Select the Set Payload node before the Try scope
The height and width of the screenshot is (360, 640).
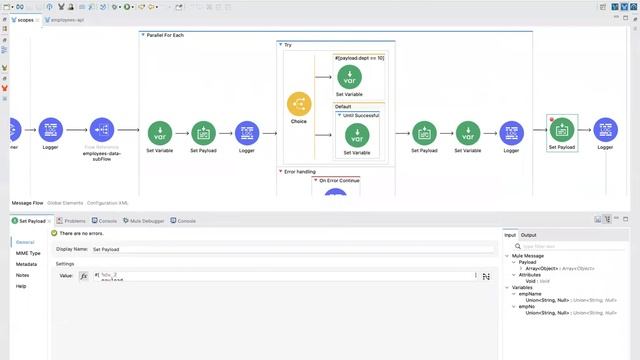point(203,133)
